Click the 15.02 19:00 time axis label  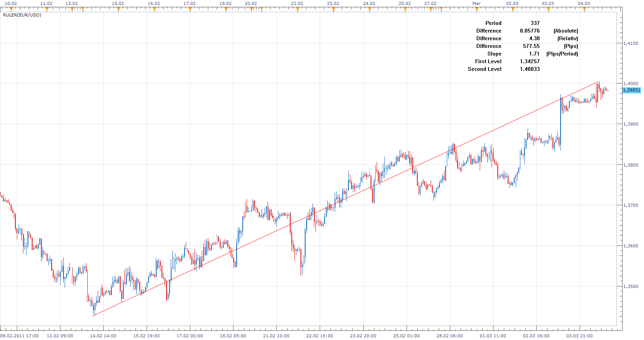tap(147, 336)
